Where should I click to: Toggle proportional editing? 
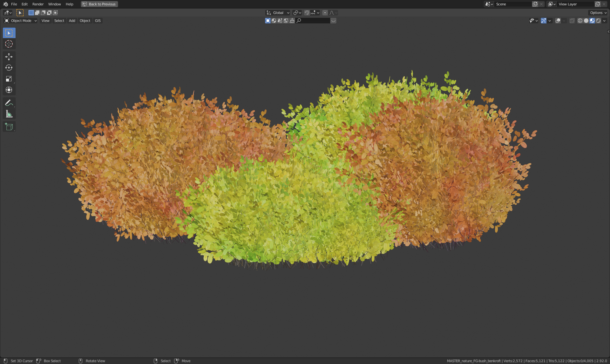point(325,13)
